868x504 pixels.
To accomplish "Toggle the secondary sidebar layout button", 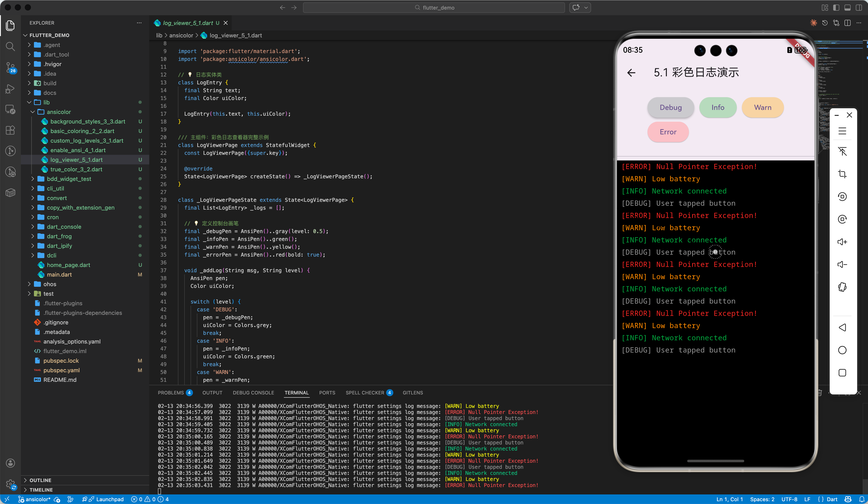I will click(x=859, y=8).
